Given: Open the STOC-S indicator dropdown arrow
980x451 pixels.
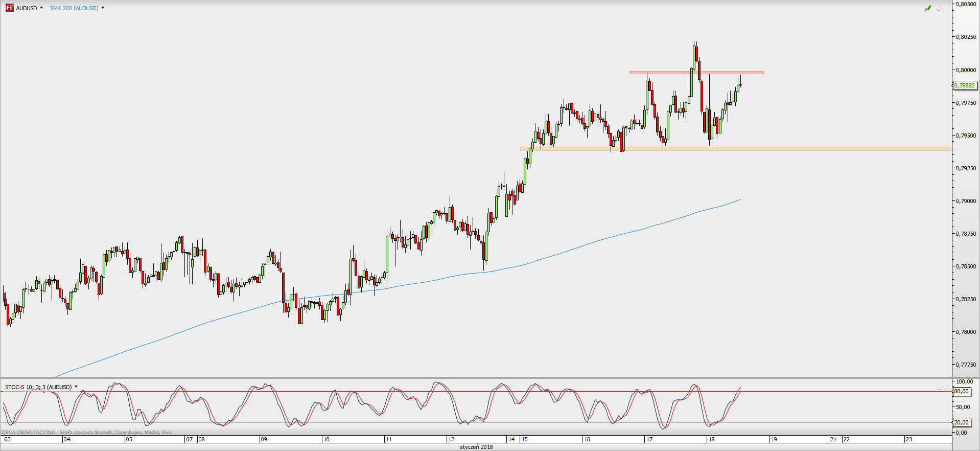Looking at the screenshot, I should pyautogui.click(x=76, y=387).
